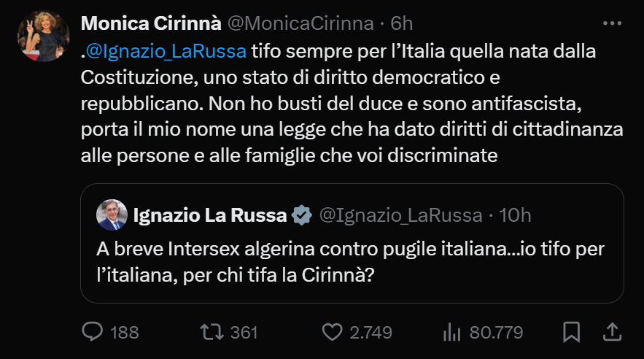Bookmark this tweet
Image resolution: width=644 pixels, height=359 pixels.
point(573,333)
